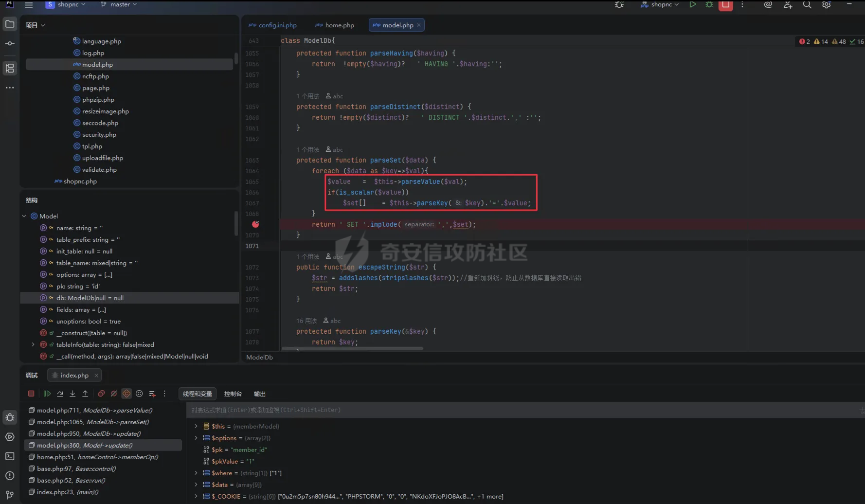Expand the $_COOKIE variable node

[x=196, y=496]
